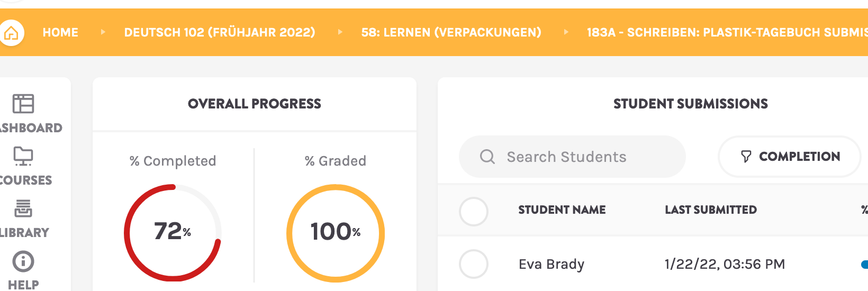
Task: Select Eva Brady's row checkbox
Action: pyautogui.click(x=473, y=264)
